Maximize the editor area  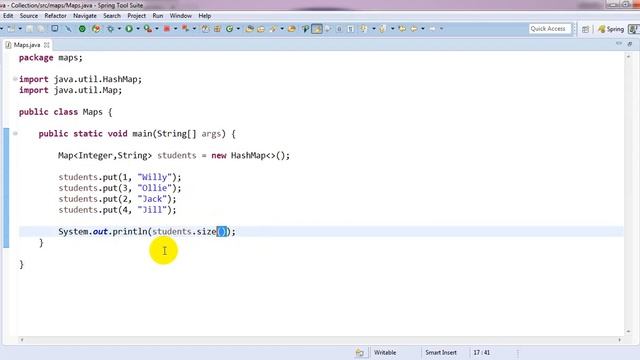coord(630,43)
